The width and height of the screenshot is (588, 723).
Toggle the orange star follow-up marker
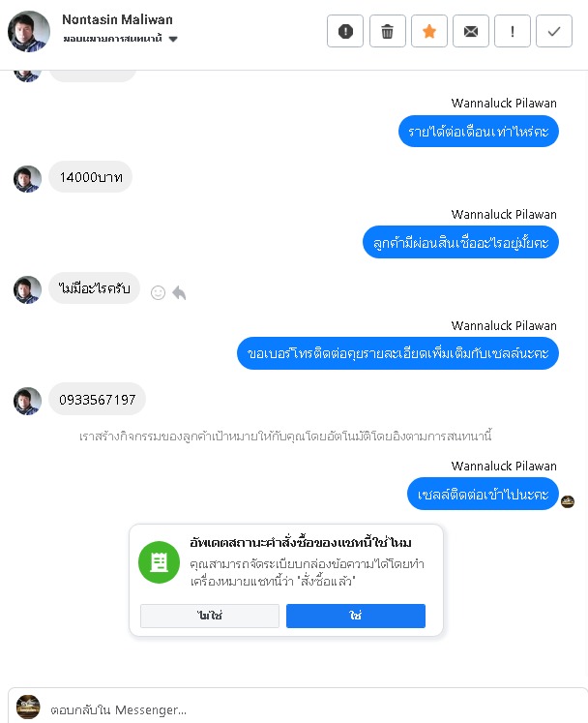pyautogui.click(x=429, y=31)
